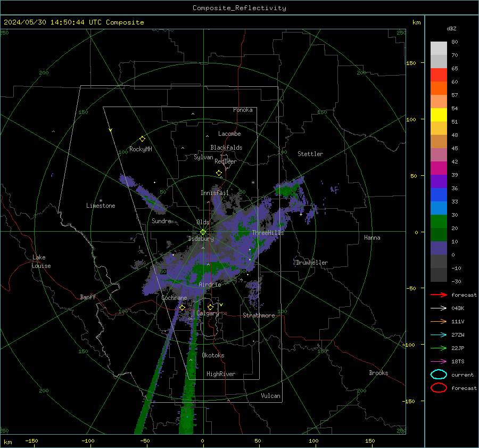Click the Strathmore label
479x448 pixels.
[259, 315]
